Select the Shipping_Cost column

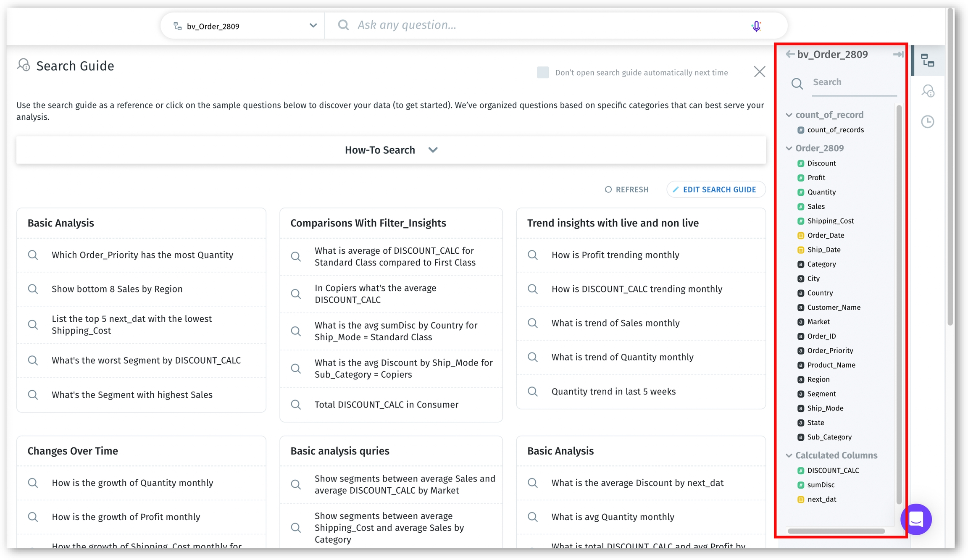[x=830, y=221]
